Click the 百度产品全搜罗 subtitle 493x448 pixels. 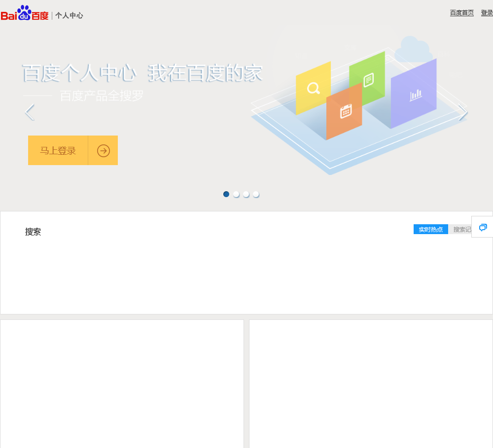point(102,96)
